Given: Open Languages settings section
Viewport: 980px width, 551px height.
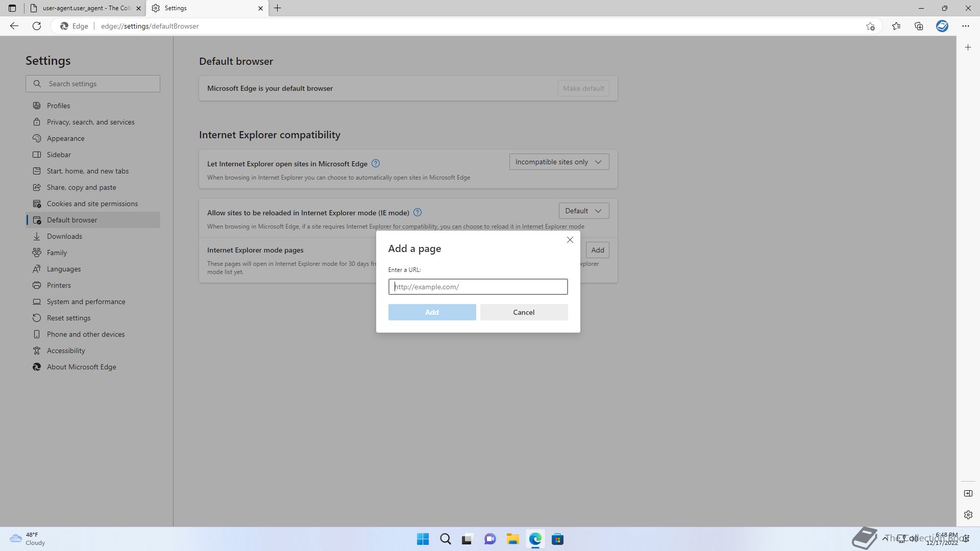Looking at the screenshot, I should (x=93, y=269).
